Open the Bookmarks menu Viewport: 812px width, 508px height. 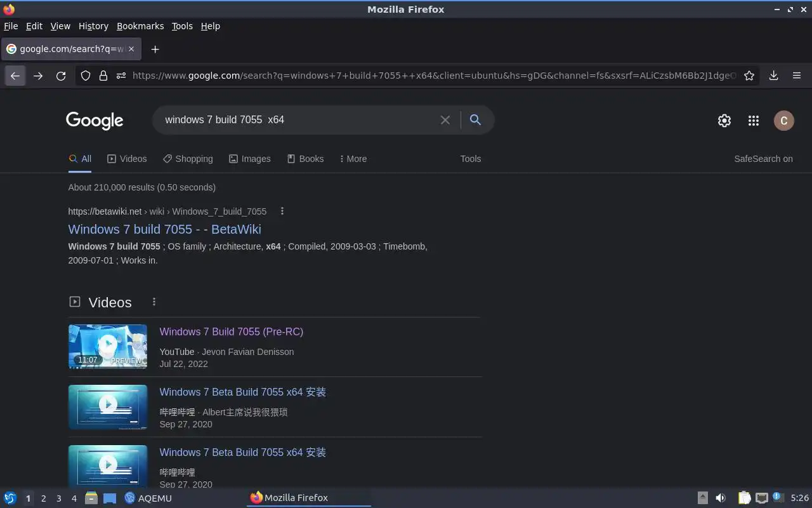140,26
